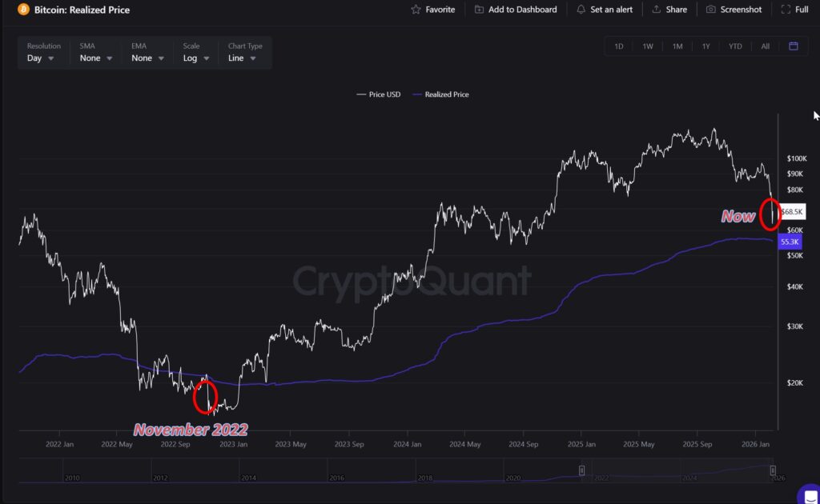Screen dimensions: 820x504
Task: Click the Bitcoin logo icon
Action: 23,10
